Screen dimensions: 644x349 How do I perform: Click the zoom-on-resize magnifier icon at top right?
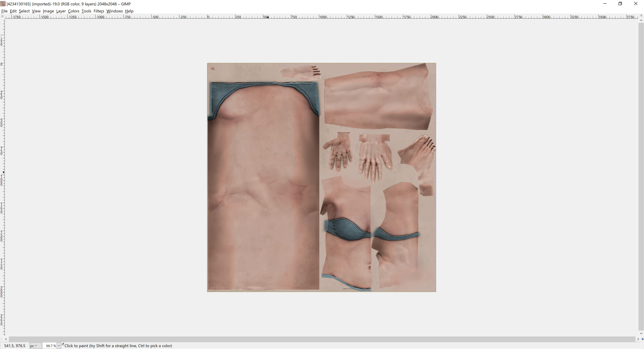coord(641,16)
